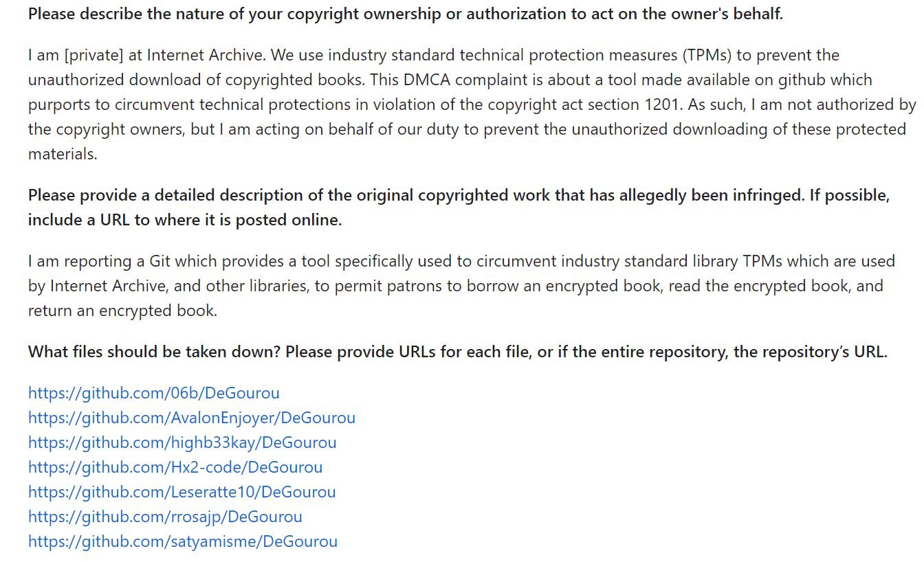The height and width of the screenshot is (562, 924).
Task: Click 'return an encrypted book.' text
Action: 122,311
